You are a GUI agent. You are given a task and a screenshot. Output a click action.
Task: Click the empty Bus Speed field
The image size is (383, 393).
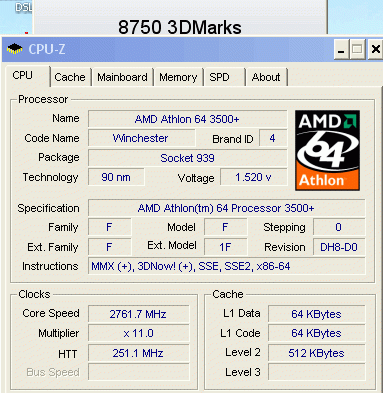[x=138, y=372]
